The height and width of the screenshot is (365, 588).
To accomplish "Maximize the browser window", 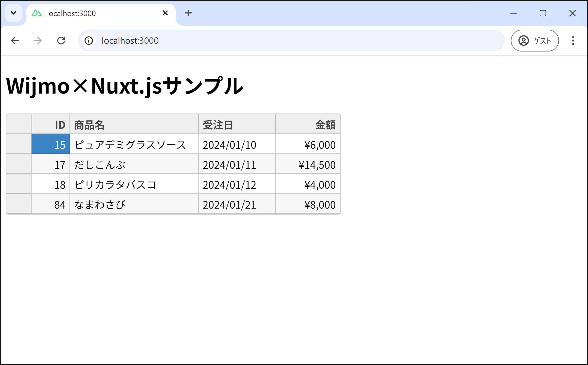I will 543,13.
